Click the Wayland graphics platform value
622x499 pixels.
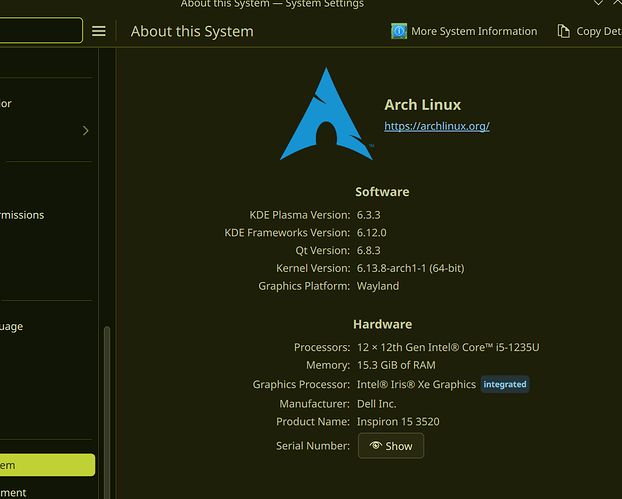(x=378, y=286)
